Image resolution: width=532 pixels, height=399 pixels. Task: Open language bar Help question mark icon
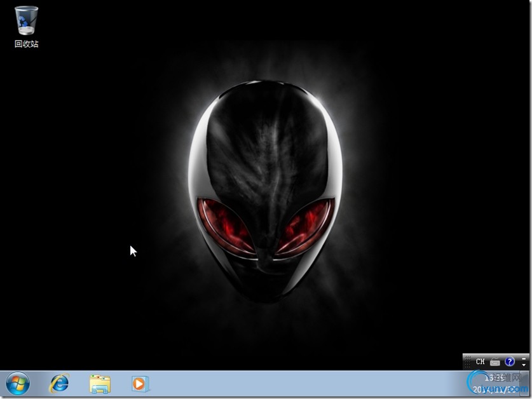click(x=510, y=362)
